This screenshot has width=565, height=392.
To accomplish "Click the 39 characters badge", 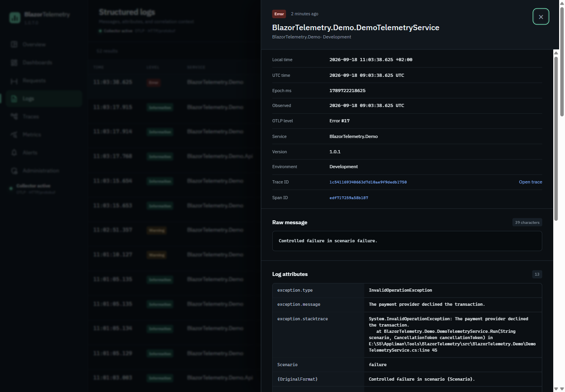I will (527, 223).
